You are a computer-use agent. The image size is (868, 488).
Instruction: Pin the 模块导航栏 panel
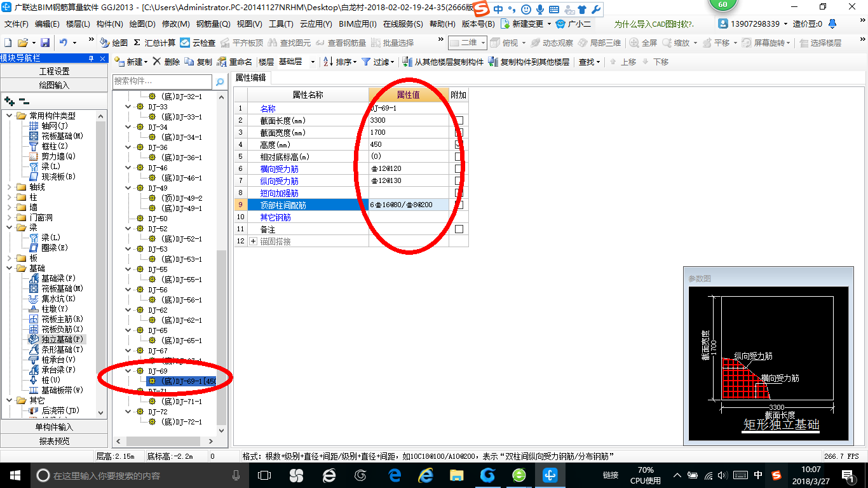[x=91, y=58]
